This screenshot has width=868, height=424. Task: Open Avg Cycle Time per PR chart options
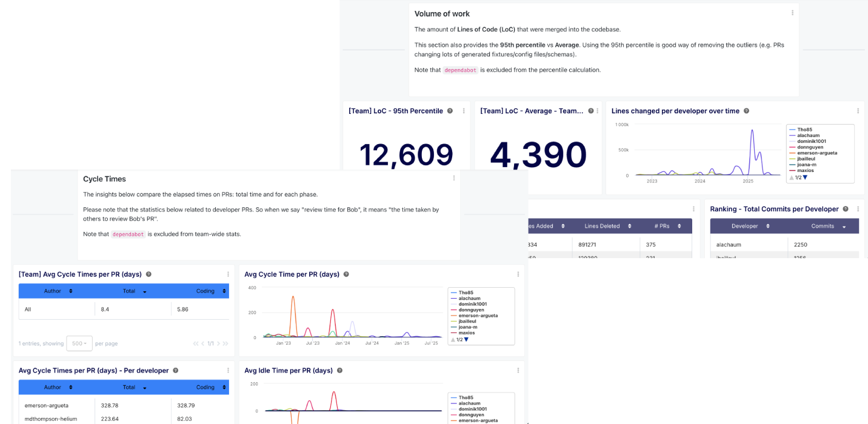pos(518,274)
